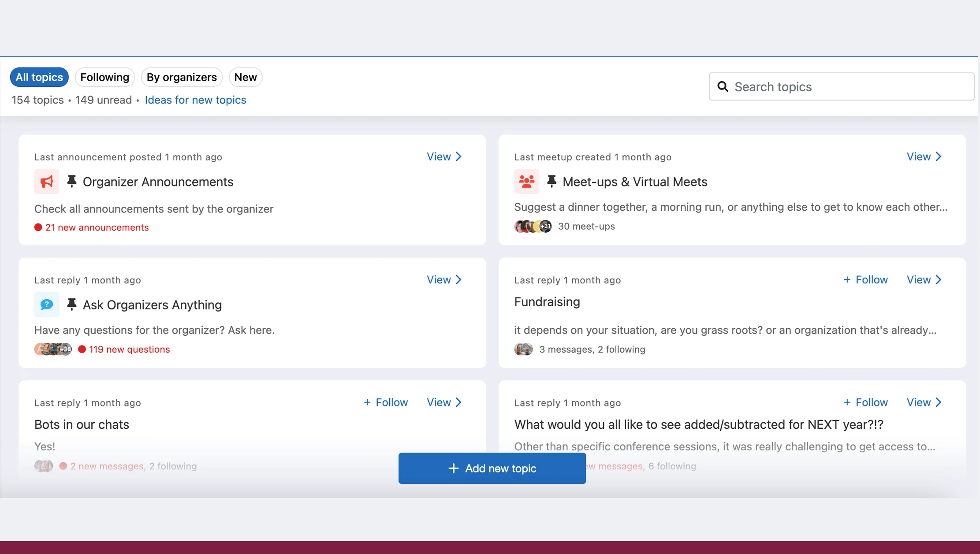980x554 pixels.
Task: Follow the Fundraising topic
Action: click(x=865, y=280)
